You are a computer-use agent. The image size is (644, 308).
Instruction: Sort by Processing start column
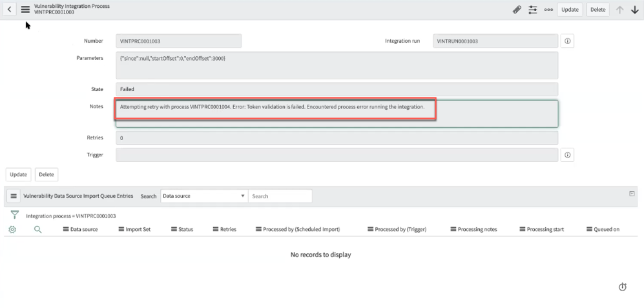pyautogui.click(x=545, y=230)
